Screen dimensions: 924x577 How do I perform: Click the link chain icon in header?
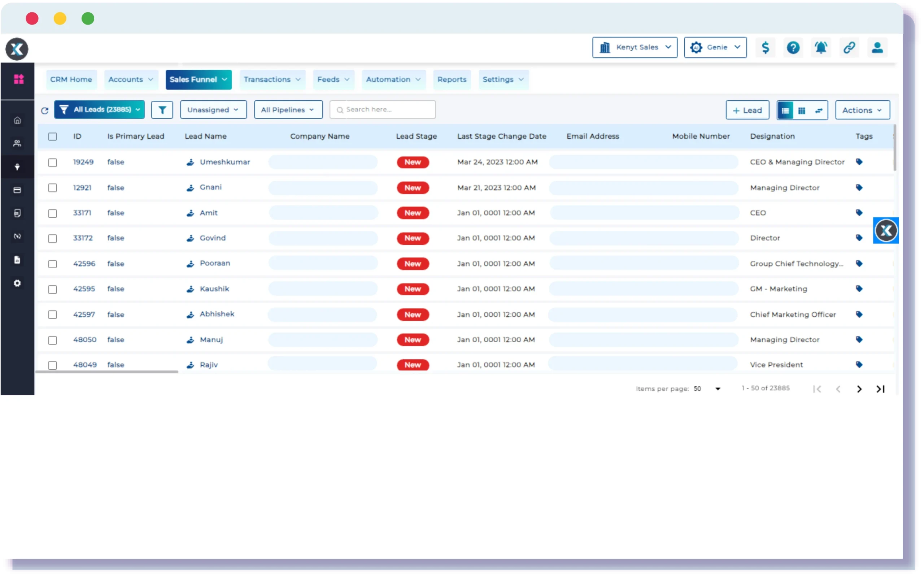(849, 48)
